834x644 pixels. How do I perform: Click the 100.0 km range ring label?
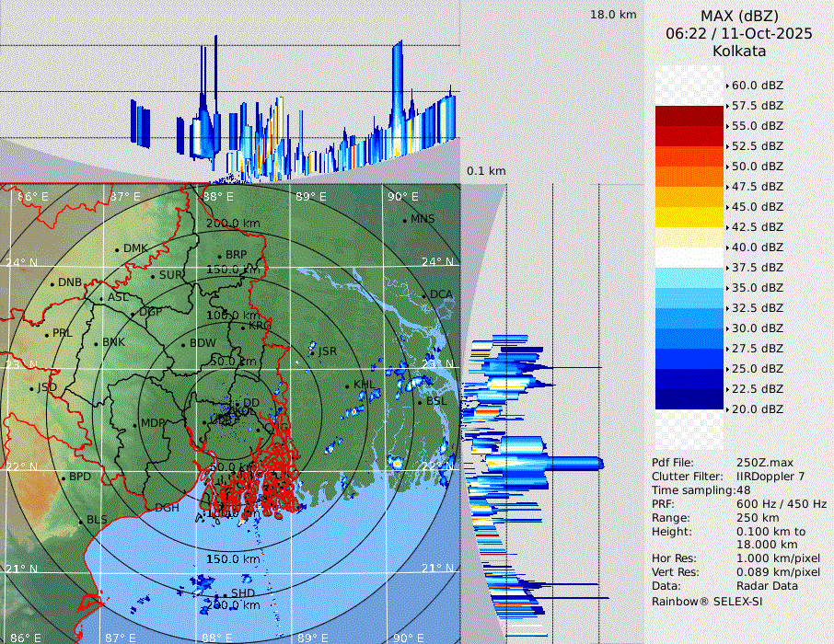[233, 316]
